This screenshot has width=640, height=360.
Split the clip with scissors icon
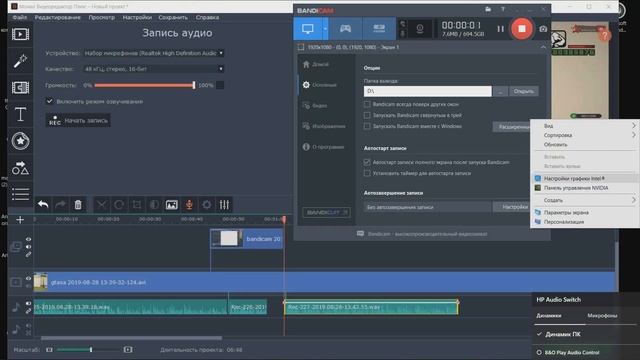coord(101,204)
